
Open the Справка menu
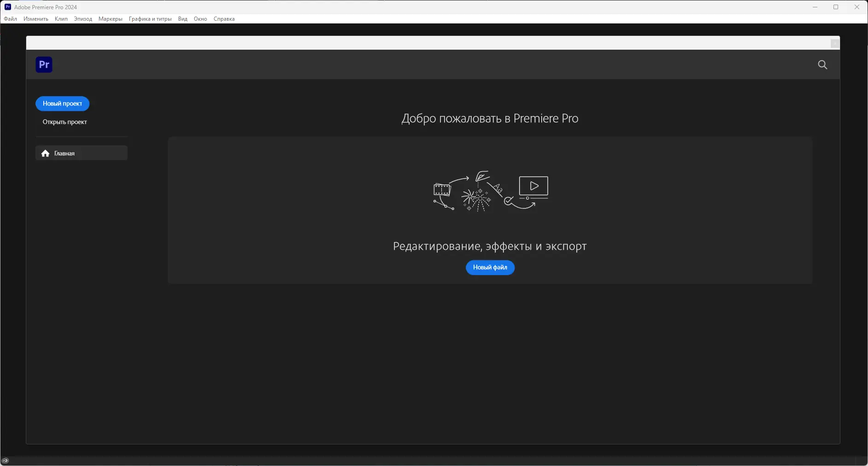coord(224,19)
